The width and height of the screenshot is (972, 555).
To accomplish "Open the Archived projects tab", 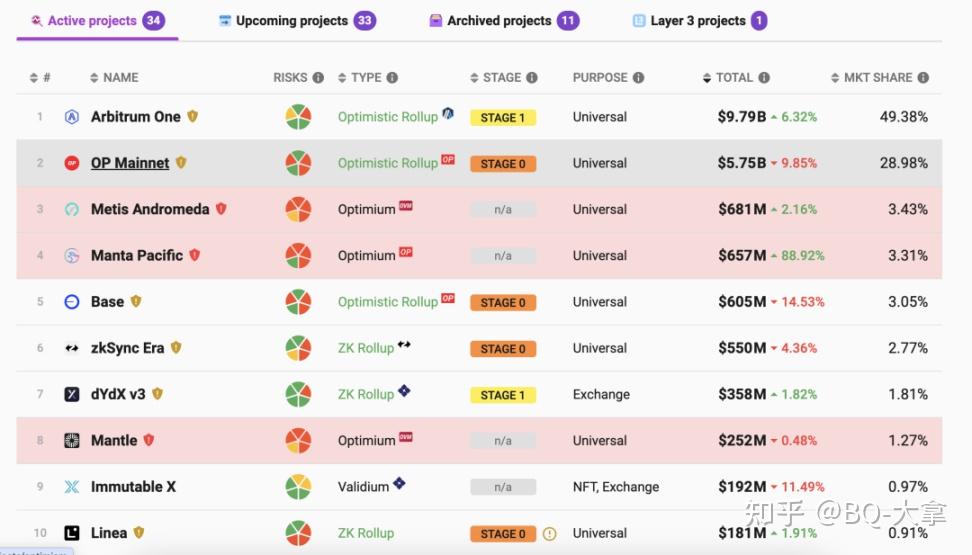I will coord(504,20).
